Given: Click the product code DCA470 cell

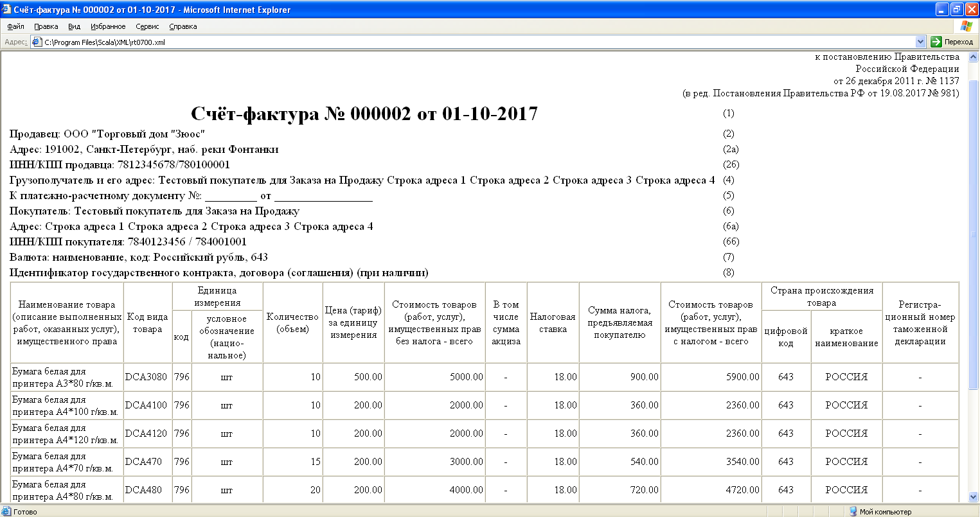Looking at the screenshot, I should pos(148,462).
